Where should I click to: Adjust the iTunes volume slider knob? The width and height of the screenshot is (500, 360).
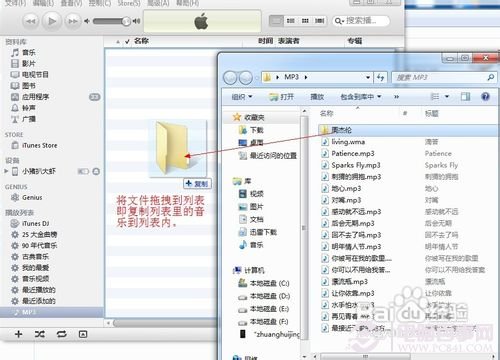pos(126,21)
